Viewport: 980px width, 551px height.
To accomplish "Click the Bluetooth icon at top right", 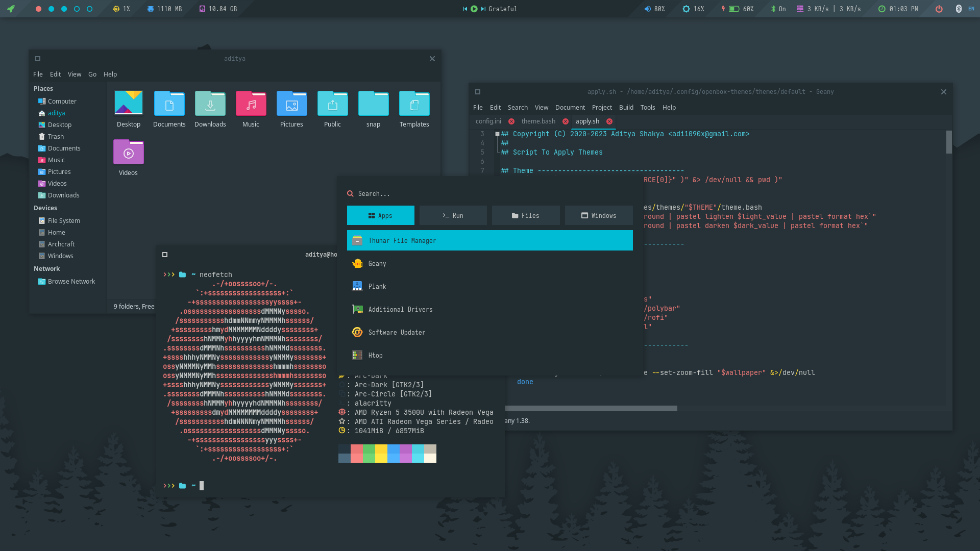I will (x=959, y=9).
